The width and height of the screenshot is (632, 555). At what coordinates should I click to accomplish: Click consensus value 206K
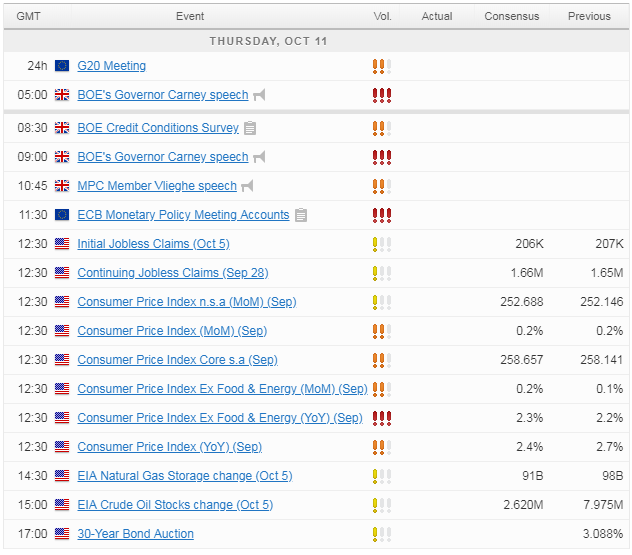click(529, 244)
